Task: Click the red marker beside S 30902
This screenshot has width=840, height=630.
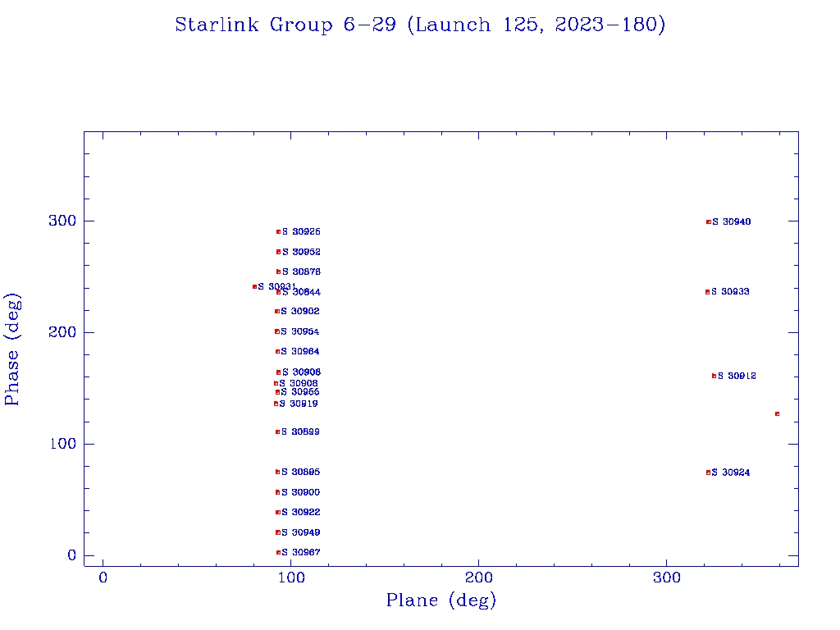Action: (277, 312)
